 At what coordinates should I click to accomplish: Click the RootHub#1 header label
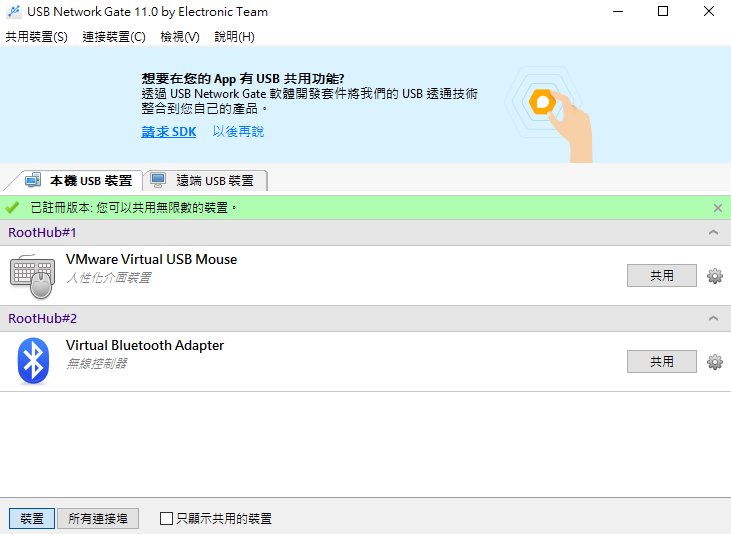pyautogui.click(x=42, y=232)
